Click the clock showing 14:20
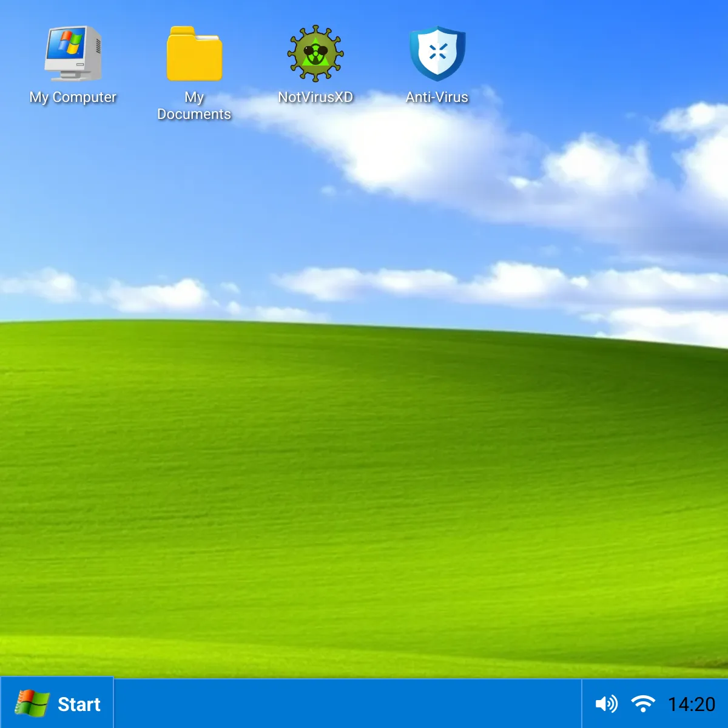728x728 pixels. [x=692, y=704]
